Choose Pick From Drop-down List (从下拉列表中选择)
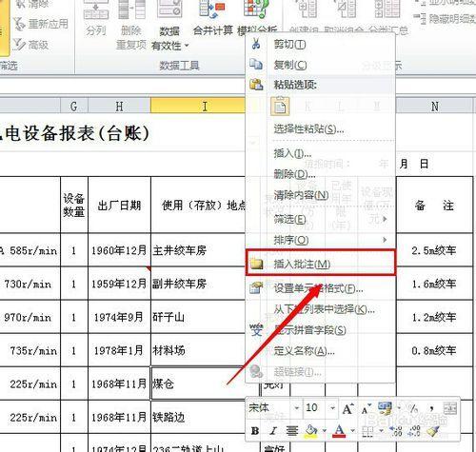 point(321,309)
